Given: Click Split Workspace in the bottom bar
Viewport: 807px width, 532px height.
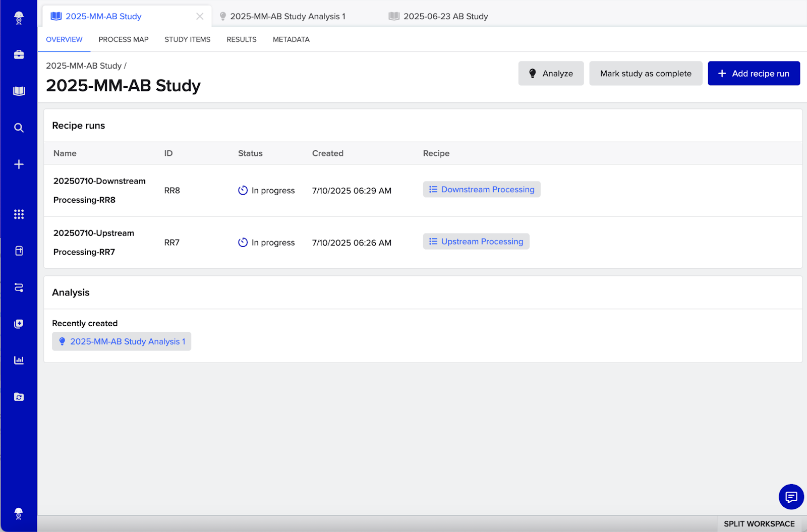Looking at the screenshot, I should pos(759,524).
